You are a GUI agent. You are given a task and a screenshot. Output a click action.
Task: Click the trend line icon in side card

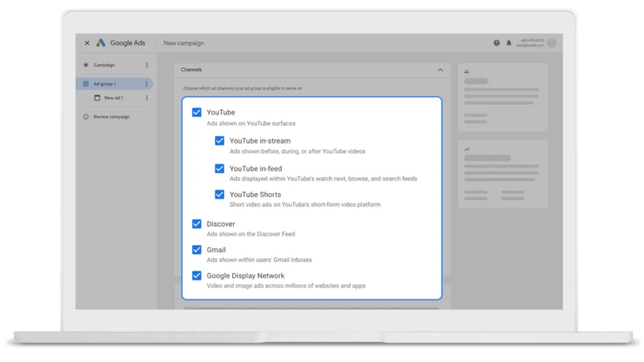466,148
